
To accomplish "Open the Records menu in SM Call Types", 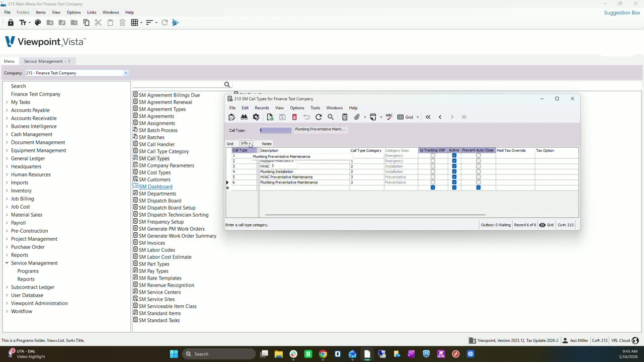I will pyautogui.click(x=262, y=108).
